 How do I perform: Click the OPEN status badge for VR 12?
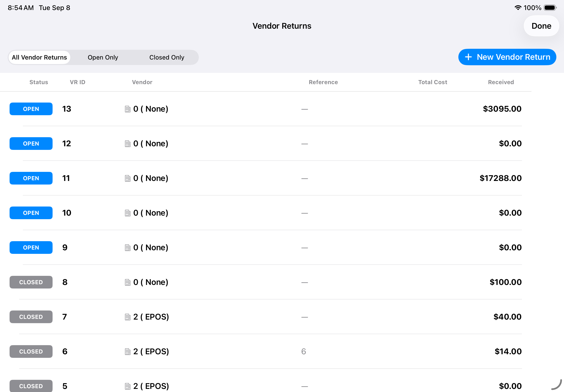(31, 143)
